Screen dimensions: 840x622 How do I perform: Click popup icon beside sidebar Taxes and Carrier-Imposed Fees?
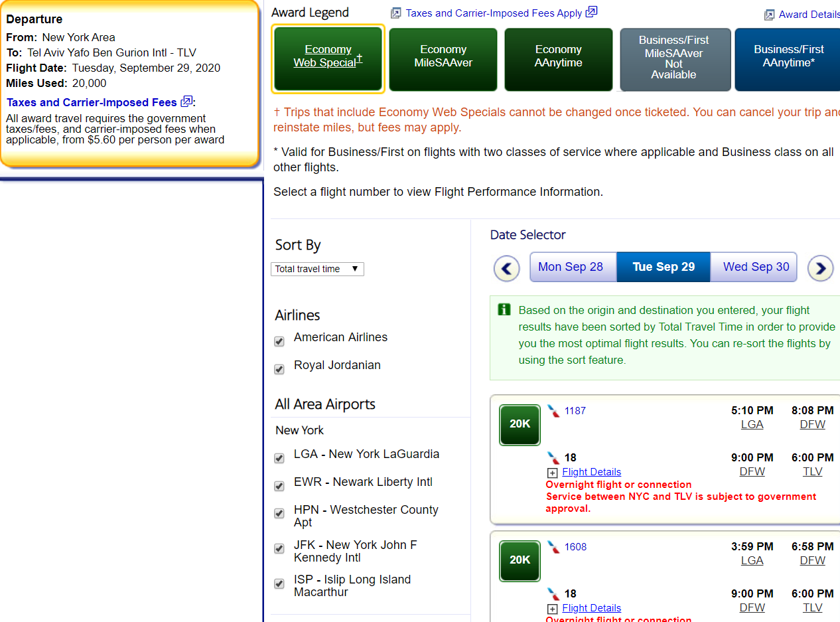pos(186,102)
